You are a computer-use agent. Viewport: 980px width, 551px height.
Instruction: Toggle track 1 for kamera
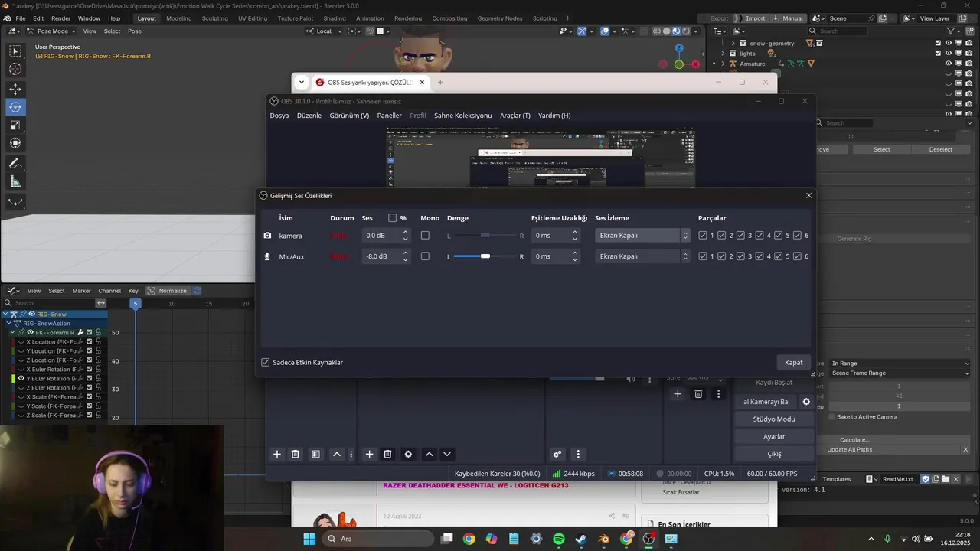703,236
